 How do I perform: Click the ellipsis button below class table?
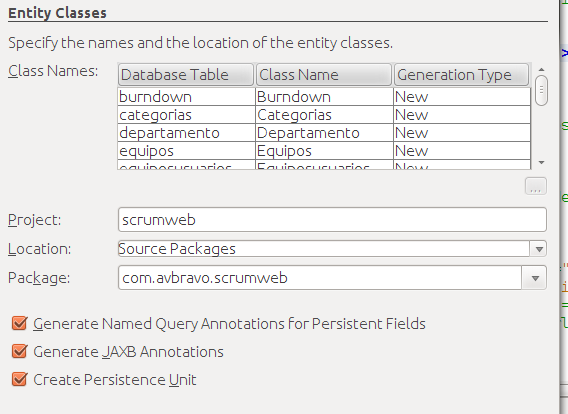pos(536,186)
